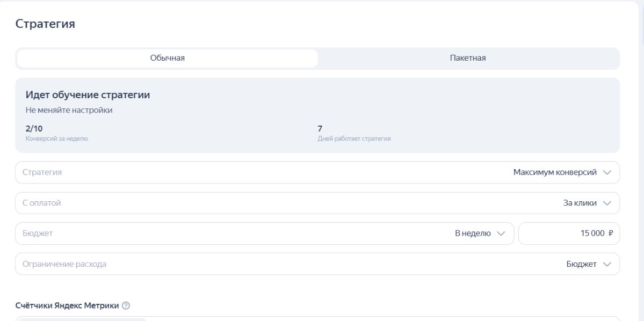The height and width of the screenshot is (321, 644).
Task: Open the Стратегия dropdown showing Максимум конверсий
Action: (317, 172)
